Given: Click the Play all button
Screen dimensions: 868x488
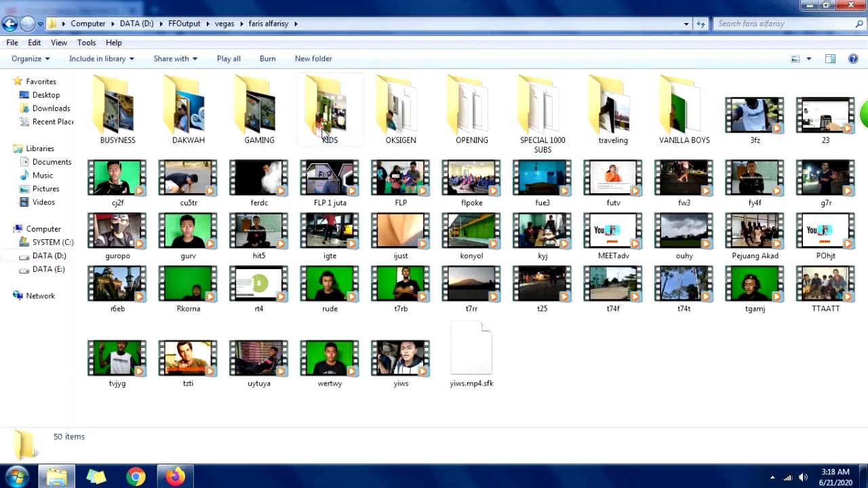Looking at the screenshot, I should [x=229, y=59].
